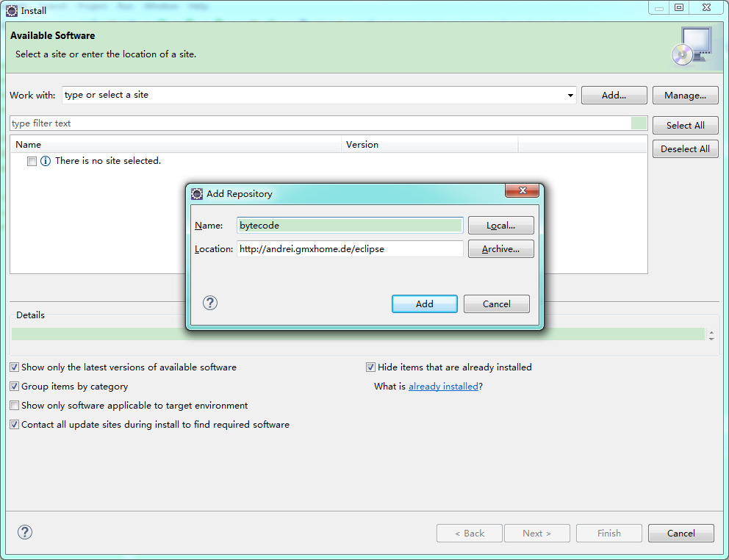Open the 'already installed' link
Viewport: 729px width, 560px height.
(x=443, y=386)
